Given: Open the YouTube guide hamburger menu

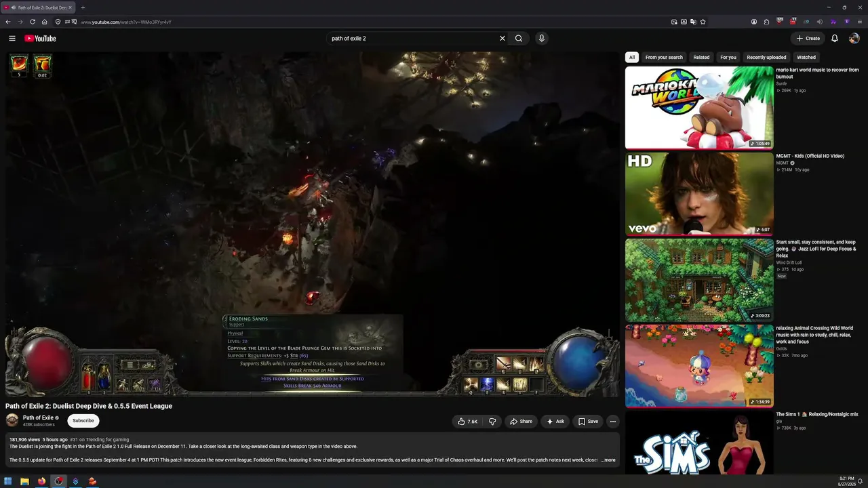Looking at the screenshot, I should click(12, 39).
